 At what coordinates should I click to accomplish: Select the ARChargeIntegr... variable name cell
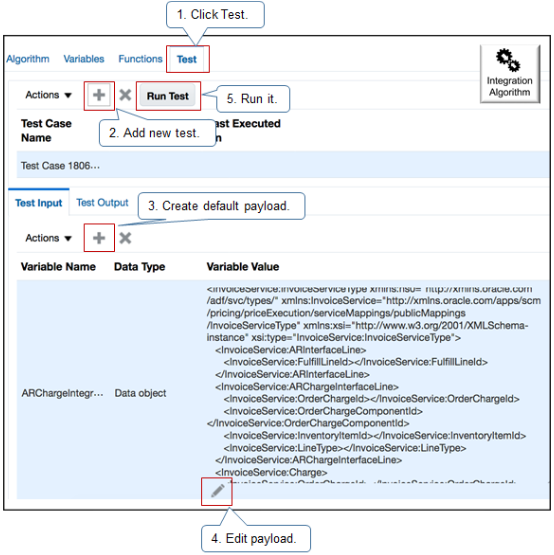62,393
